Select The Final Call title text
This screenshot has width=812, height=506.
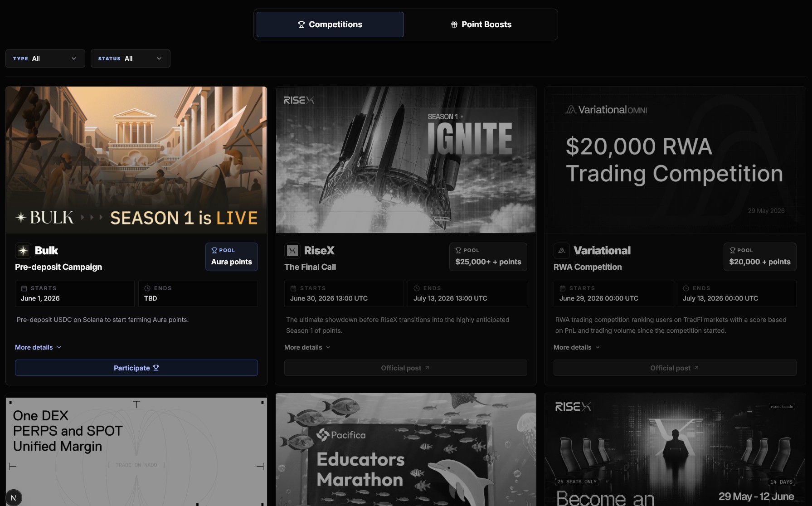coord(310,267)
